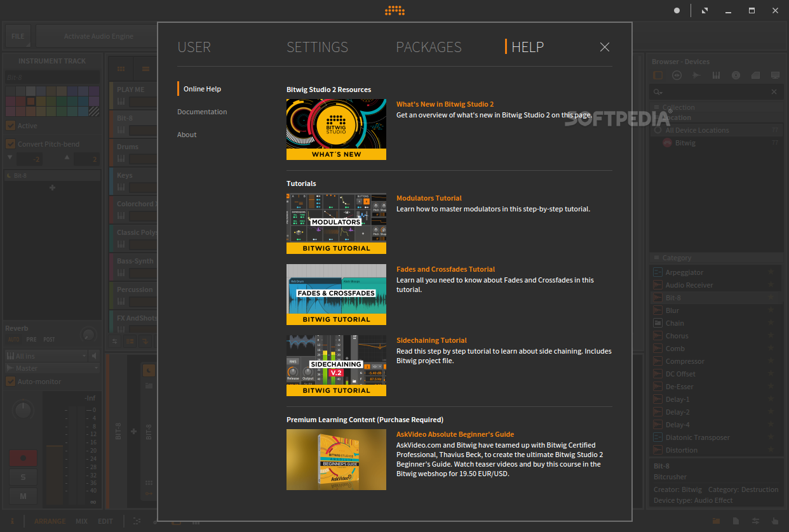This screenshot has width=789, height=532.
Task: Click the Activate Audio Engine button
Action: click(98, 36)
